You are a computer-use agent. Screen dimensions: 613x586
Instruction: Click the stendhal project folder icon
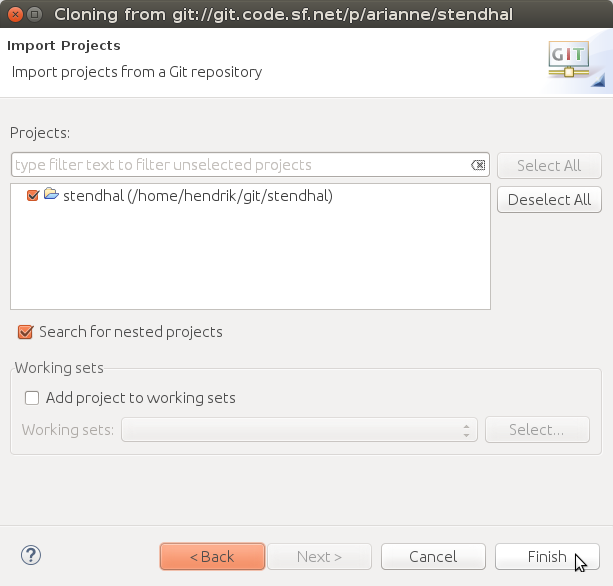51,195
